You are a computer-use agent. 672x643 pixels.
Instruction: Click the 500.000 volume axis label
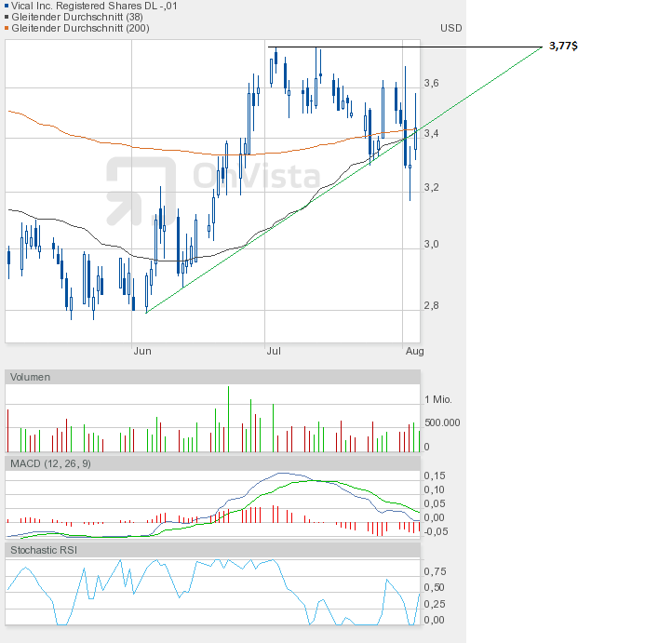click(x=442, y=422)
